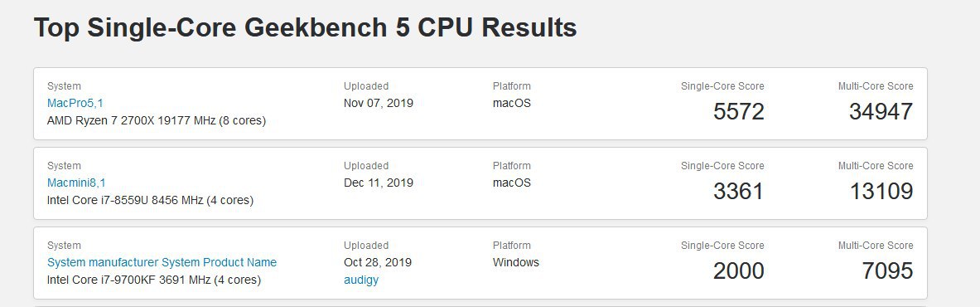Click macOS platform in the MacPro5,1 row
Screen dimensions: 980x307
(512, 103)
